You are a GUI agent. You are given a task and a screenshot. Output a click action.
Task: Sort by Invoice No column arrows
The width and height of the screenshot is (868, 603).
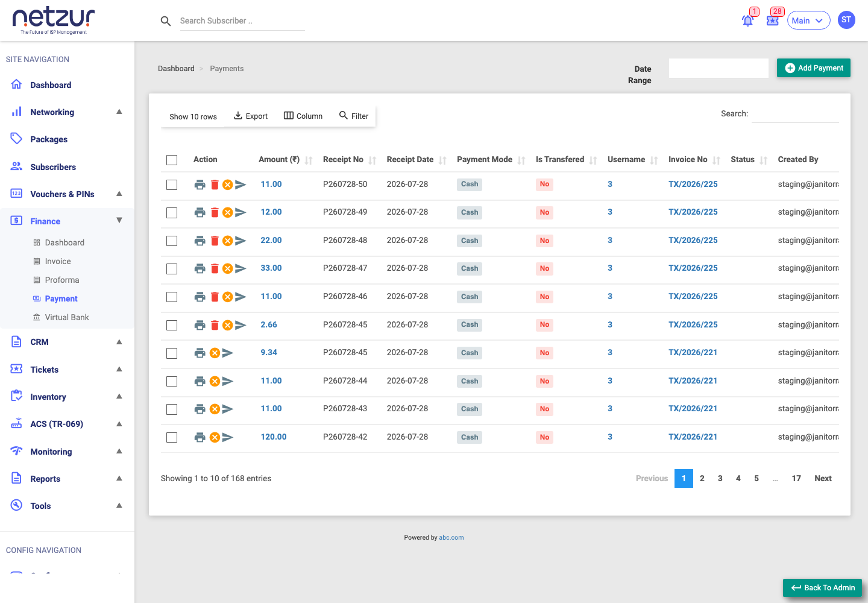tap(716, 160)
